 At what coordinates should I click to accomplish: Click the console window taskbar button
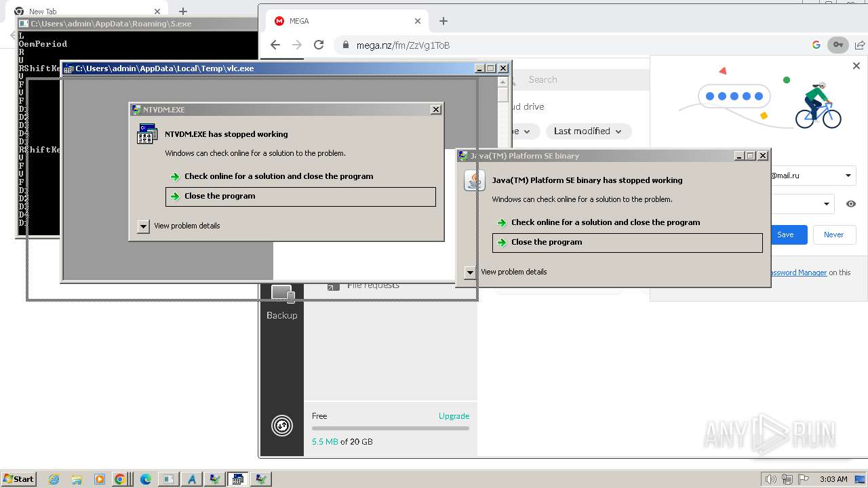coord(168,479)
